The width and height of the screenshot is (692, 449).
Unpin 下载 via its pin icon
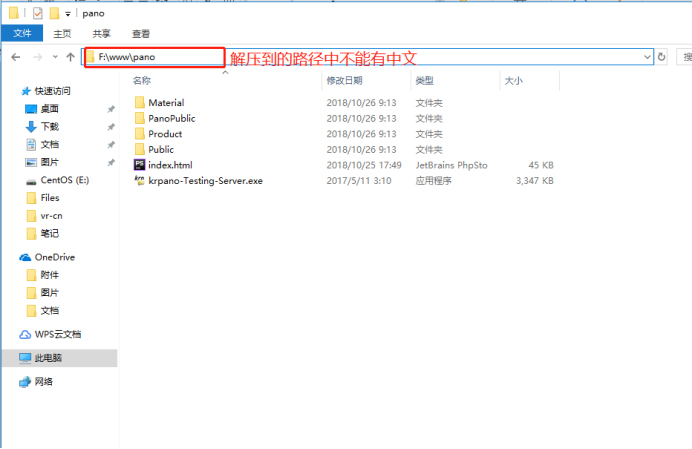click(111, 127)
